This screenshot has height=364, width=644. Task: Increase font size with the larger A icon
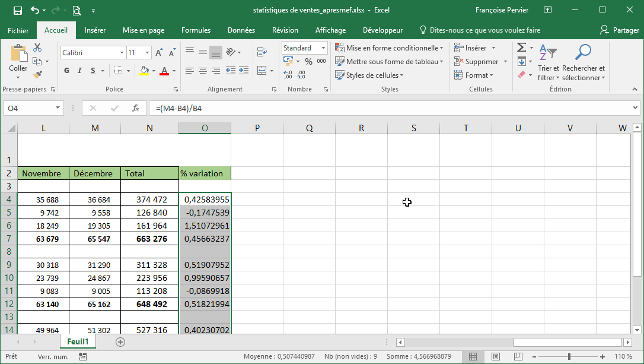159,53
